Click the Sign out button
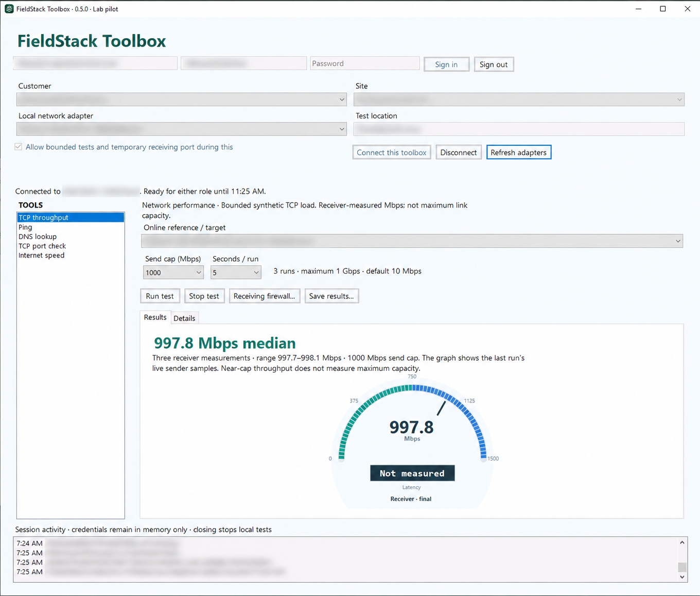 (x=494, y=64)
